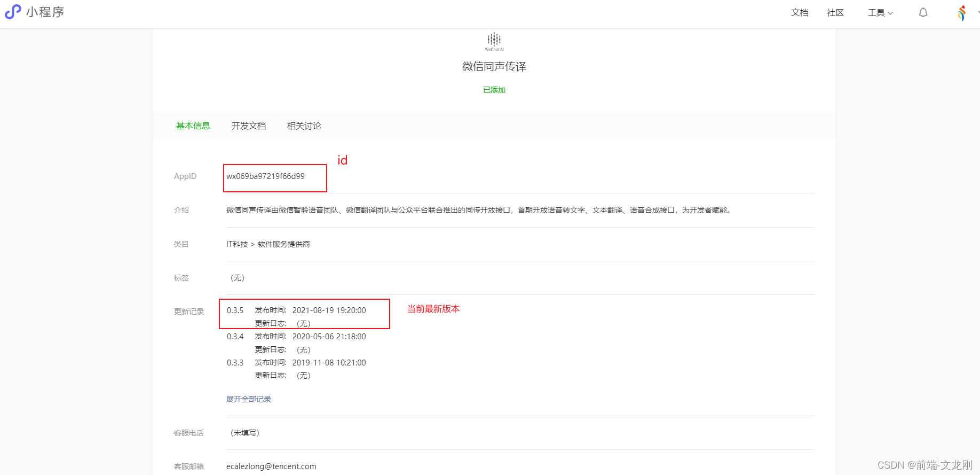980x475 pixels.
Task: Expand all records via 展开全部记录
Action: coord(249,399)
